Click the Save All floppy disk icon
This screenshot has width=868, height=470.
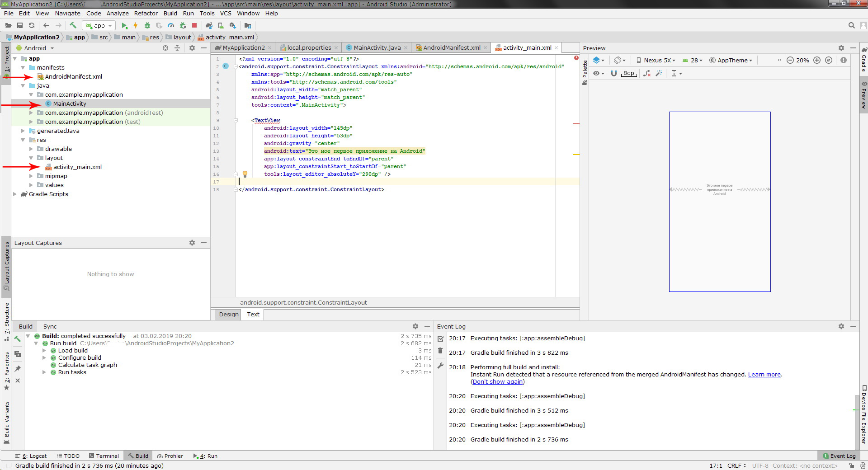coord(20,25)
